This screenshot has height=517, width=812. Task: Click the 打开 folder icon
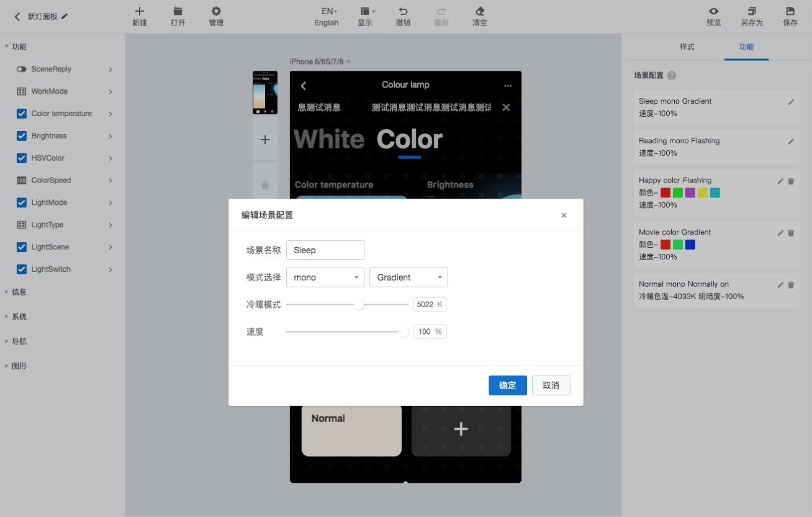point(178,11)
